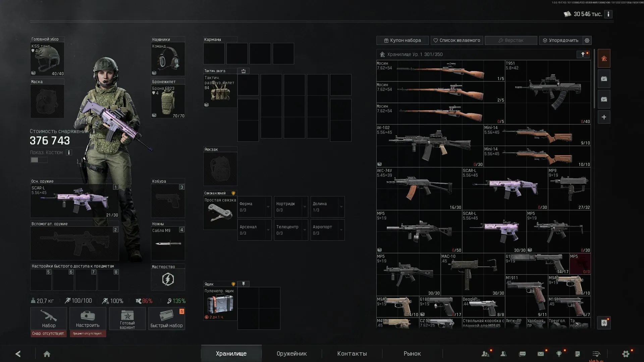Click the info icon next to currency
The width and height of the screenshot is (644, 362).
tap(608, 14)
